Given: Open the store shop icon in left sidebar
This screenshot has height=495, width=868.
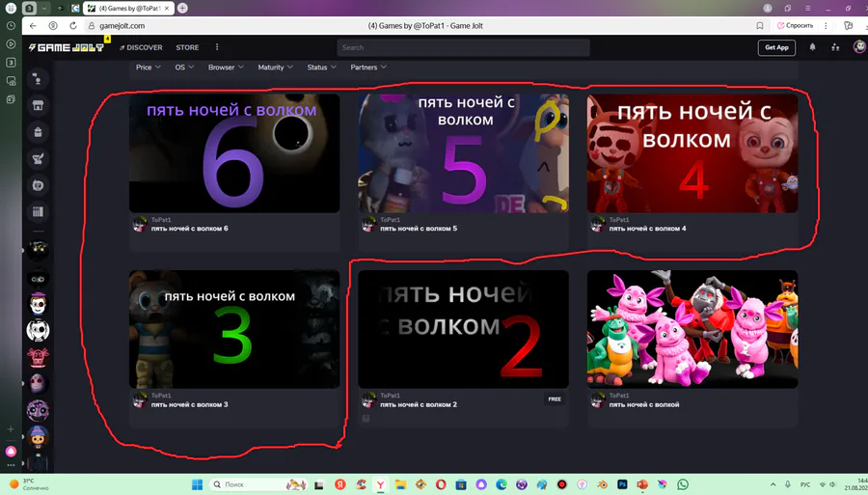Looking at the screenshot, I should tap(38, 106).
